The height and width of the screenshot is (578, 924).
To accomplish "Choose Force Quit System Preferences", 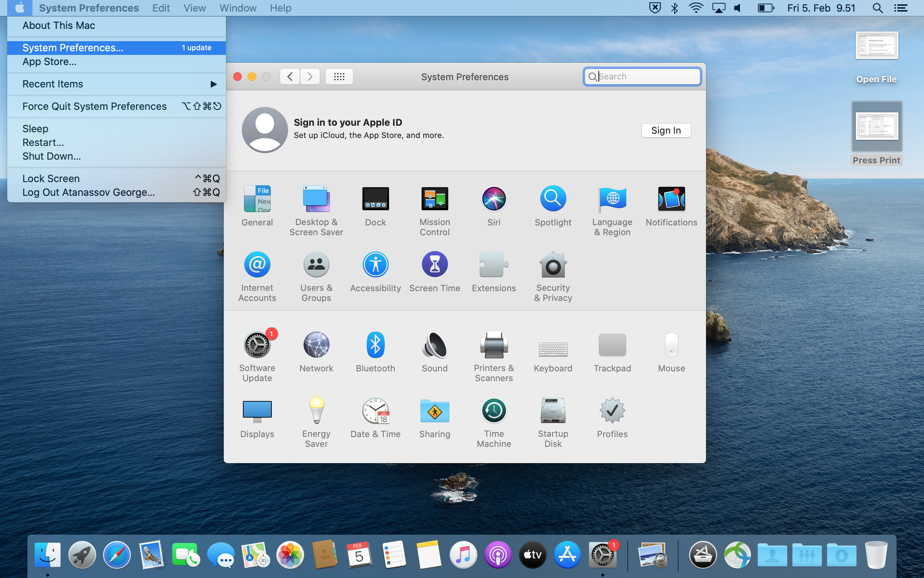I will (x=117, y=106).
